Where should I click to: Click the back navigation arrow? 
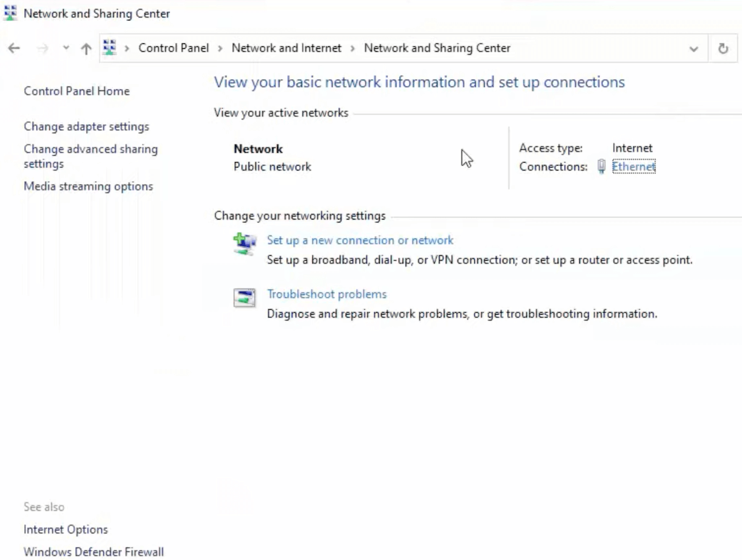pos(14,48)
